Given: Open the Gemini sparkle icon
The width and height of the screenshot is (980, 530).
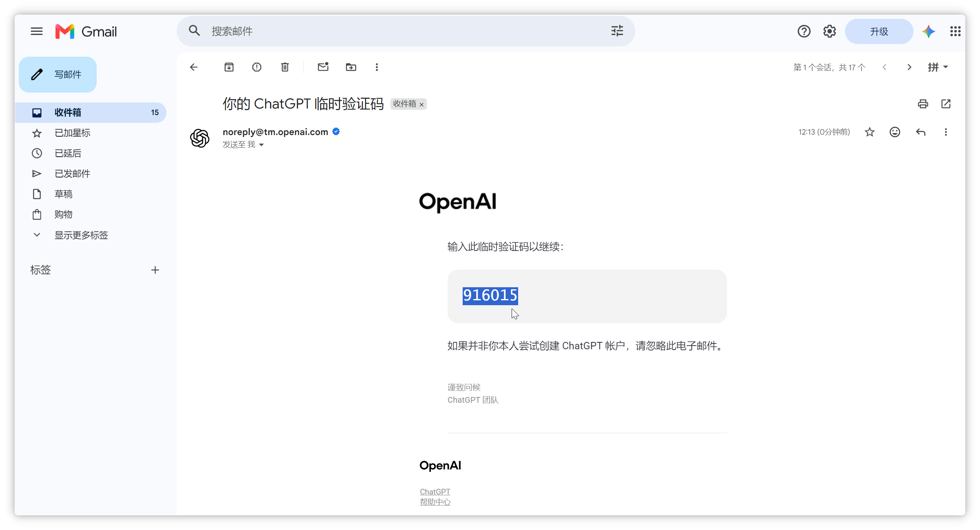Looking at the screenshot, I should (929, 31).
